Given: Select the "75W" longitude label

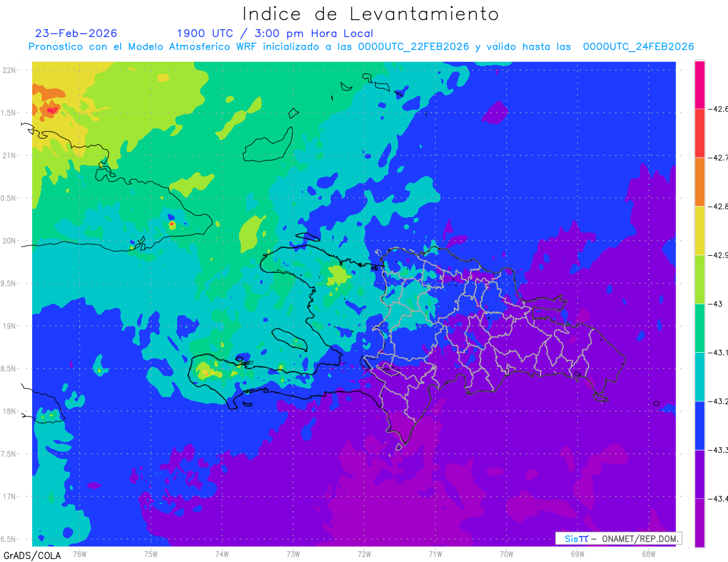Looking at the screenshot, I should pyautogui.click(x=150, y=554).
